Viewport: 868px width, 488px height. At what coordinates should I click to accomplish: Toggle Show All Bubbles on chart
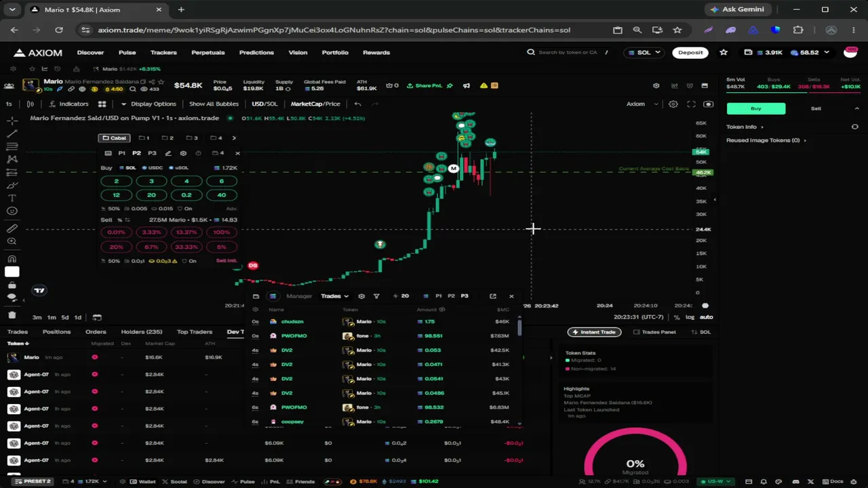coord(214,104)
